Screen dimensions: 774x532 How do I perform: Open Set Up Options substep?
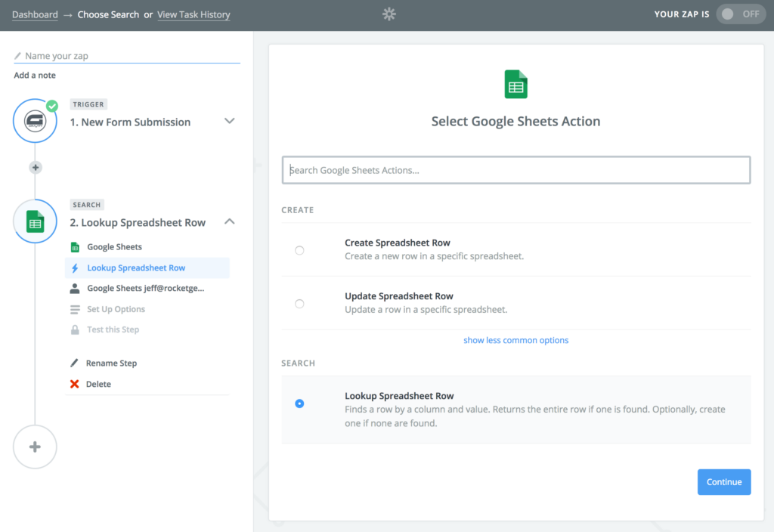pos(116,309)
